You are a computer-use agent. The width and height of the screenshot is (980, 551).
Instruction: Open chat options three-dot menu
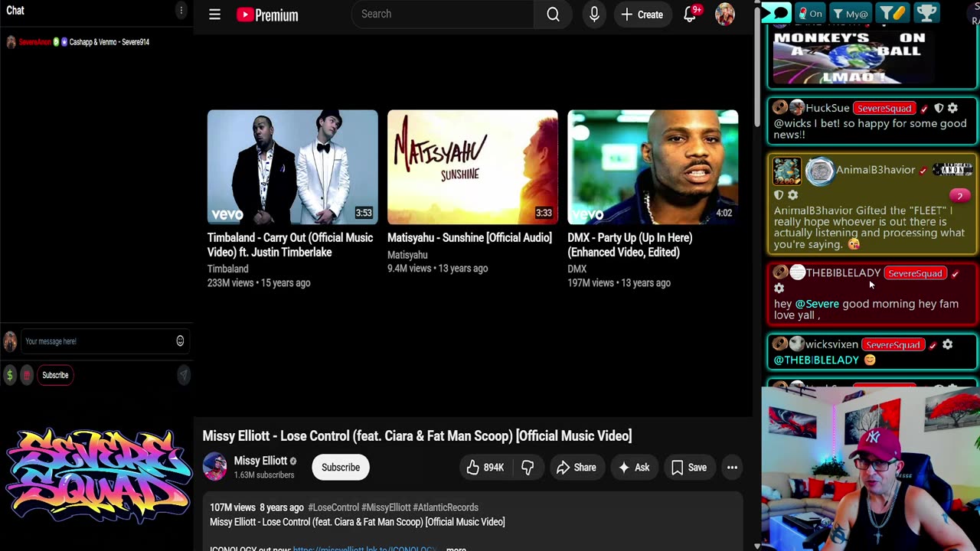[181, 11]
